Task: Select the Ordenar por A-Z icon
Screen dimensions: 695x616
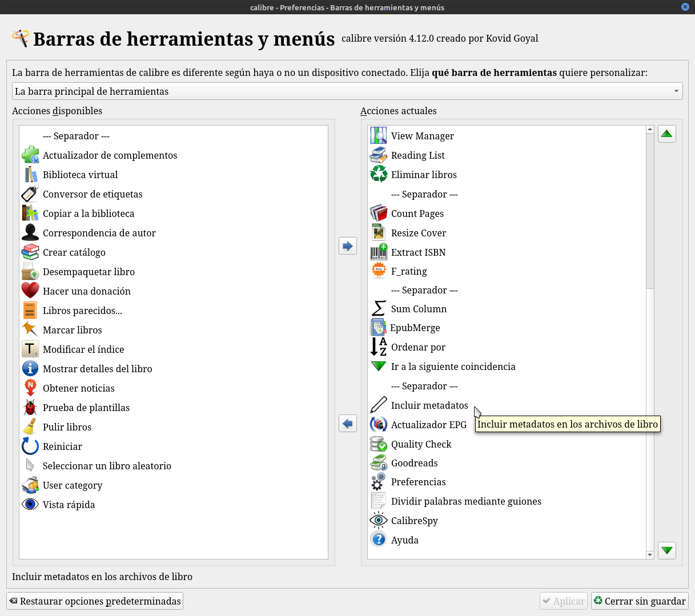Action: click(379, 347)
